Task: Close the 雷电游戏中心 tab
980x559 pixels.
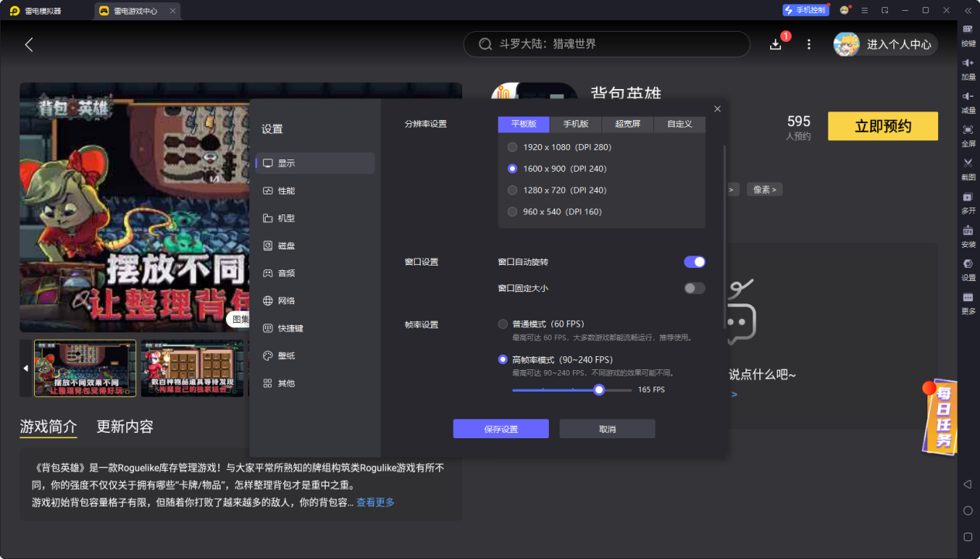Action: (173, 11)
